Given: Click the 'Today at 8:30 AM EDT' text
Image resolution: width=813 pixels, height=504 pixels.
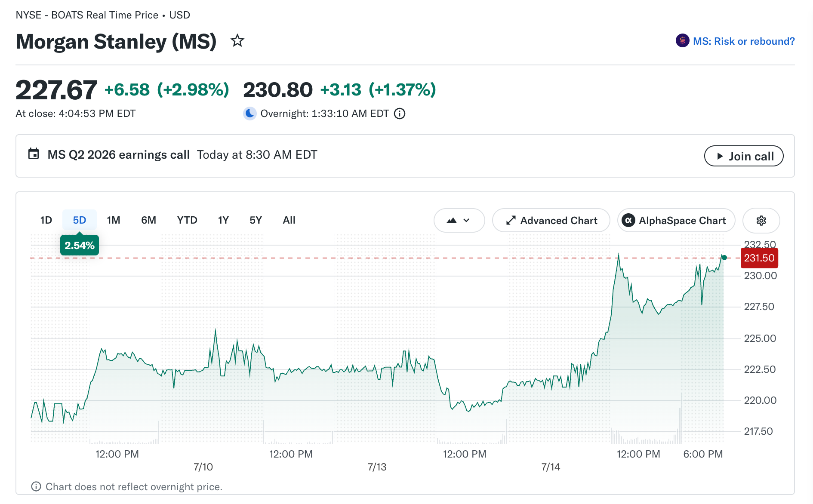Looking at the screenshot, I should point(257,155).
